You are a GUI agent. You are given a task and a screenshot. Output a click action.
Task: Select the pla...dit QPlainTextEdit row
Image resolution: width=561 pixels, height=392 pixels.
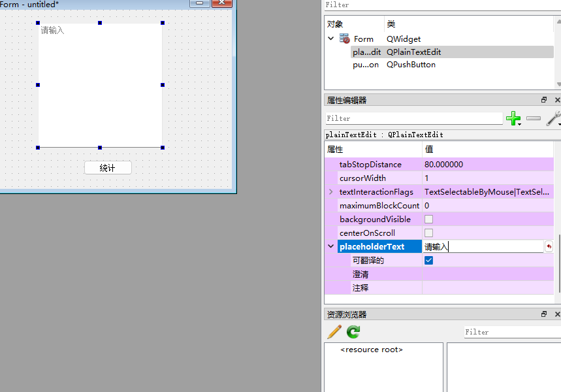click(x=452, y=52)
